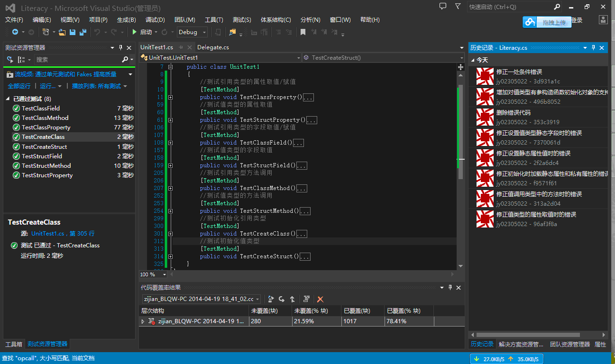
Task: Open the 体系结构(C) menu
Action: [x=276, y=20]
